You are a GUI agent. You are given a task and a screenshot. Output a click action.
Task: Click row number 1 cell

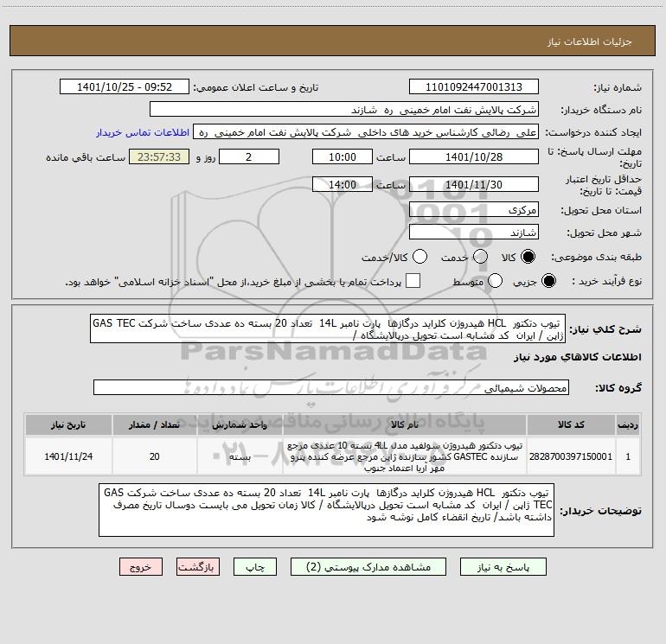tap(628, 456)
